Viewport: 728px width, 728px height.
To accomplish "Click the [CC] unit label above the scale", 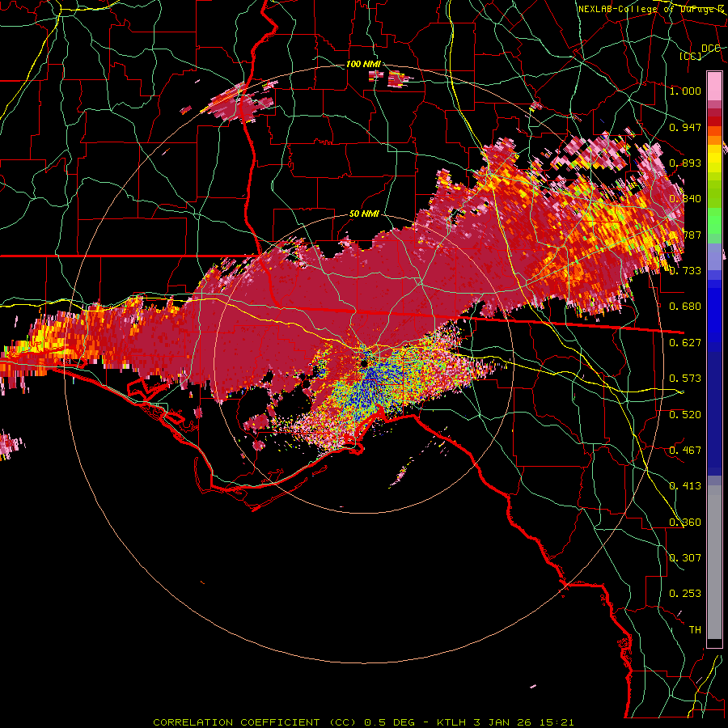I will [691, 57].
